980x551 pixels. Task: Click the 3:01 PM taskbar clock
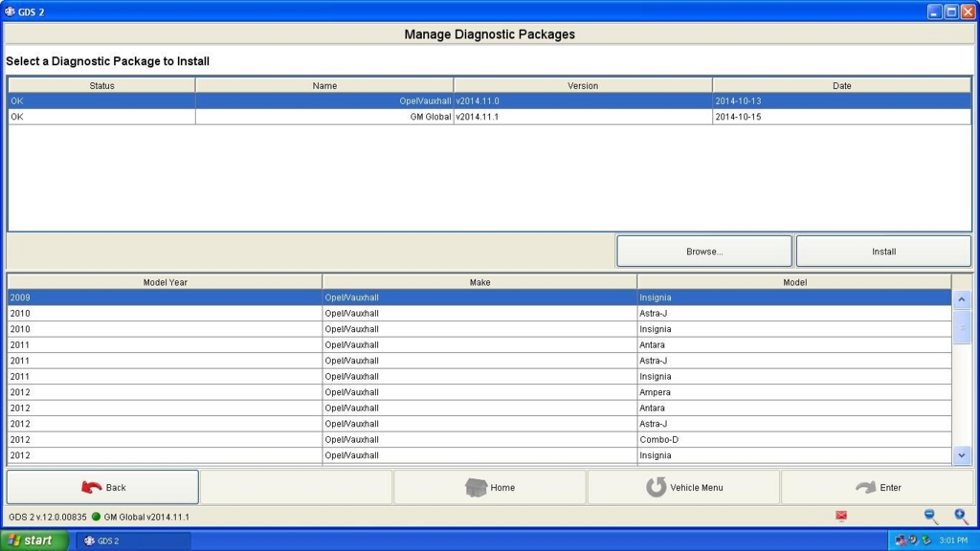[953, 540]
